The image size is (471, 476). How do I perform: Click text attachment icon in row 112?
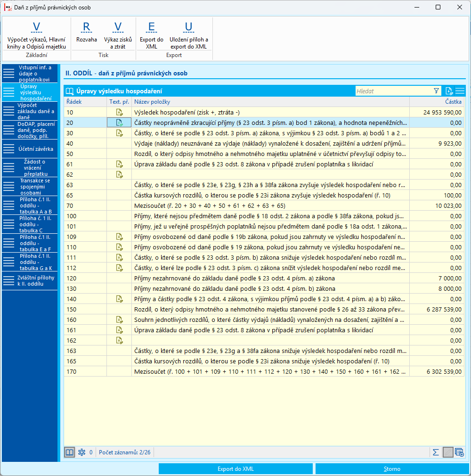(x=119, y=268)
